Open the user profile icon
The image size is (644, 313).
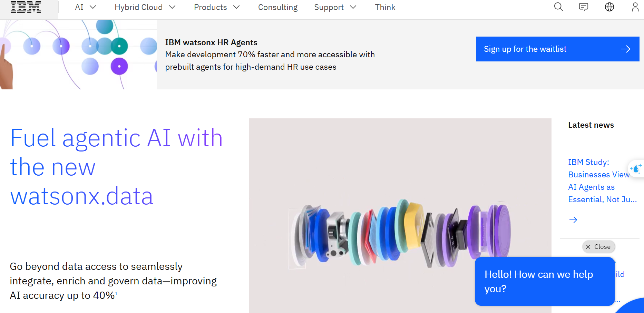tap(635, 7)
